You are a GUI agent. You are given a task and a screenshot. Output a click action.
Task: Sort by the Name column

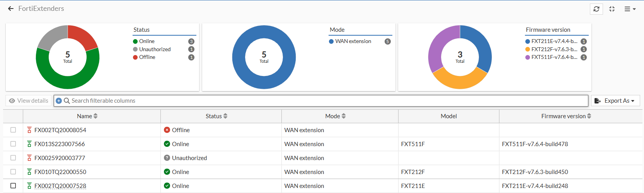[x=87, y=116]
